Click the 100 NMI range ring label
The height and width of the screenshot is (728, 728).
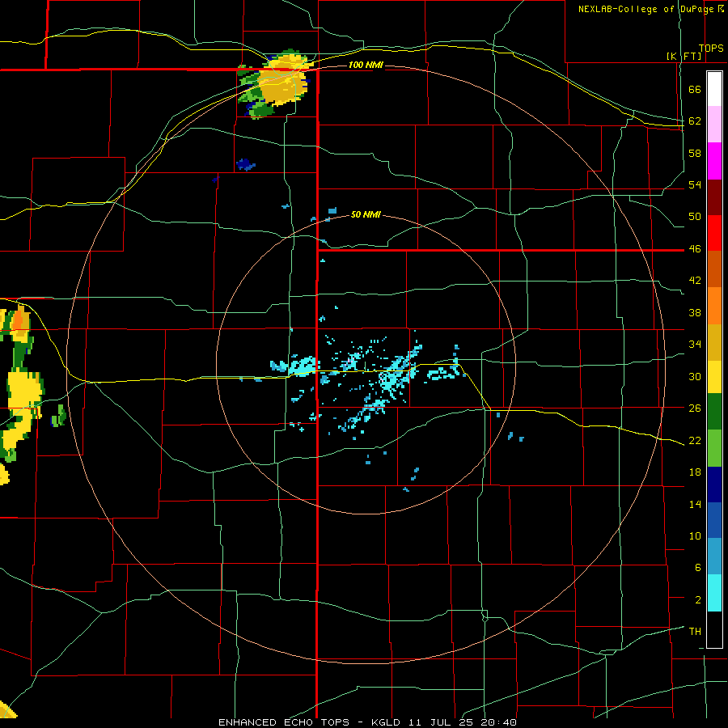366,65
